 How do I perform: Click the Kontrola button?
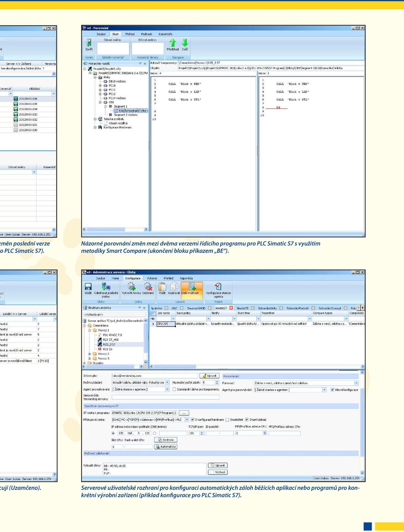tap(166, 440)
